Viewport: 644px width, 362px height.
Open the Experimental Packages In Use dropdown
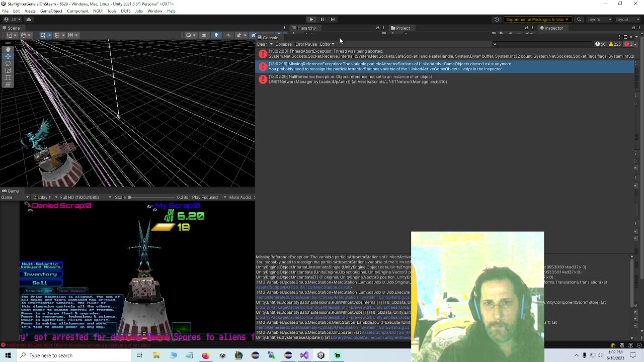pos(537,20)
